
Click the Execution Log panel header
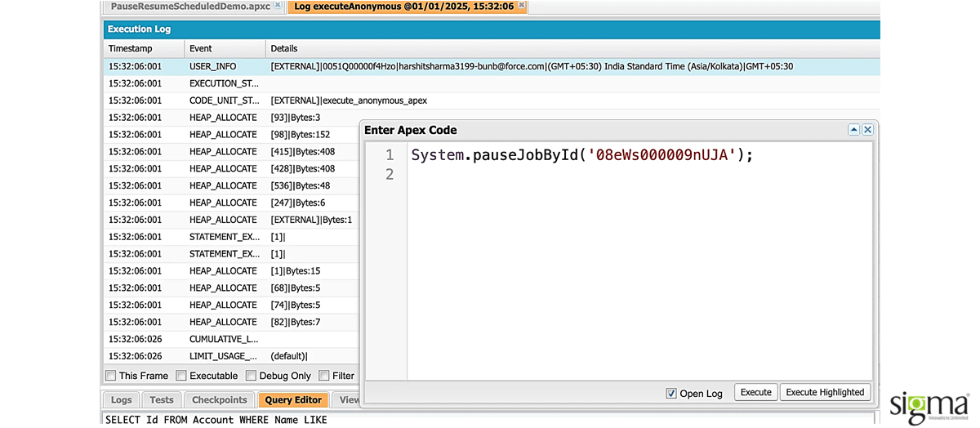(x=492, y=29)
